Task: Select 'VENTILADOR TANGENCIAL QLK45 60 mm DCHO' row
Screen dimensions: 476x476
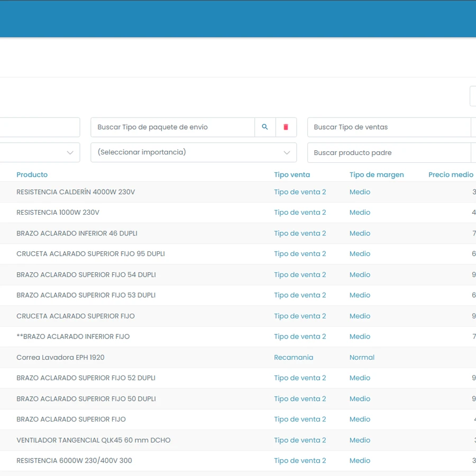Action: coord(238,440)
